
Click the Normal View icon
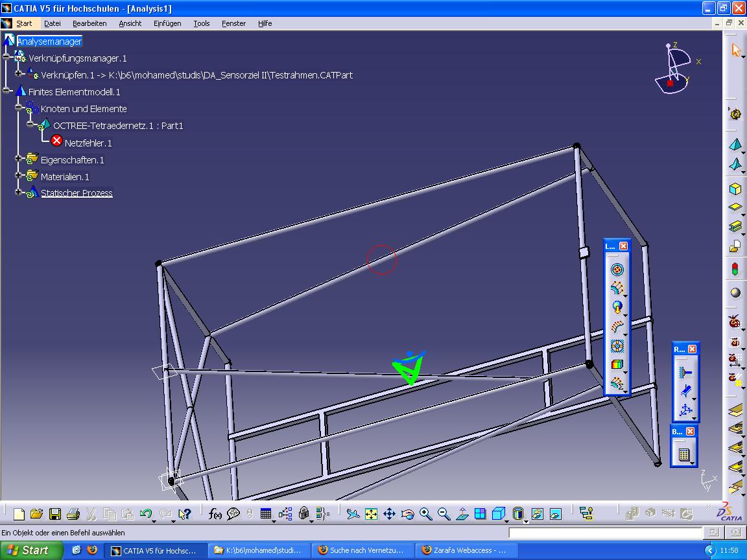[x=462, y=514]
